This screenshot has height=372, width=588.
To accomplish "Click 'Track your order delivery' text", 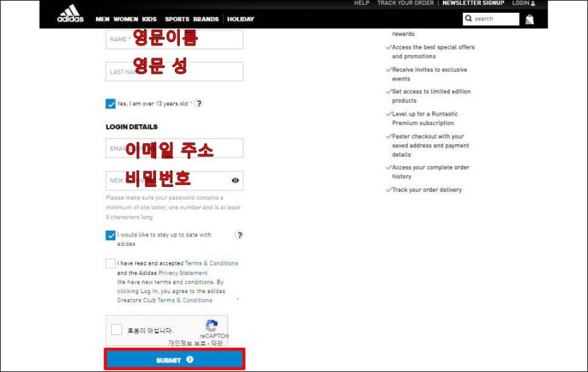I will tap(426, 190).
